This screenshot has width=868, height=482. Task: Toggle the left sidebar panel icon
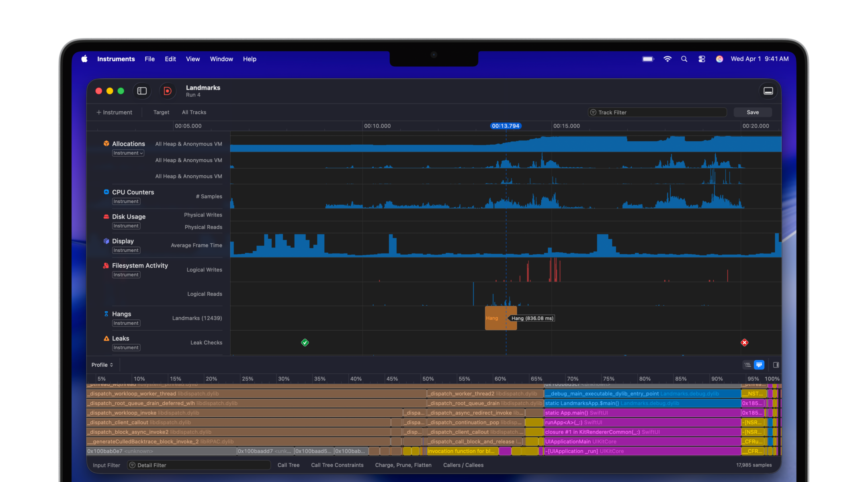142,91
